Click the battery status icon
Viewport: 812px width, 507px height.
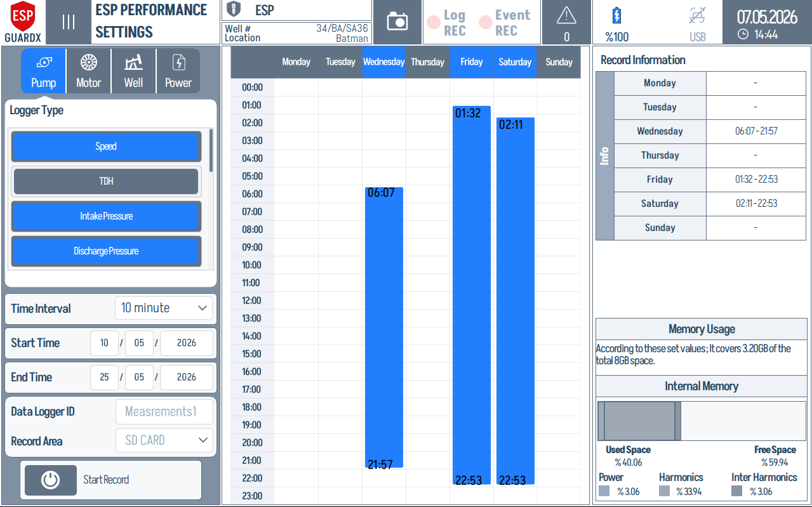click(x=616, y=16)
